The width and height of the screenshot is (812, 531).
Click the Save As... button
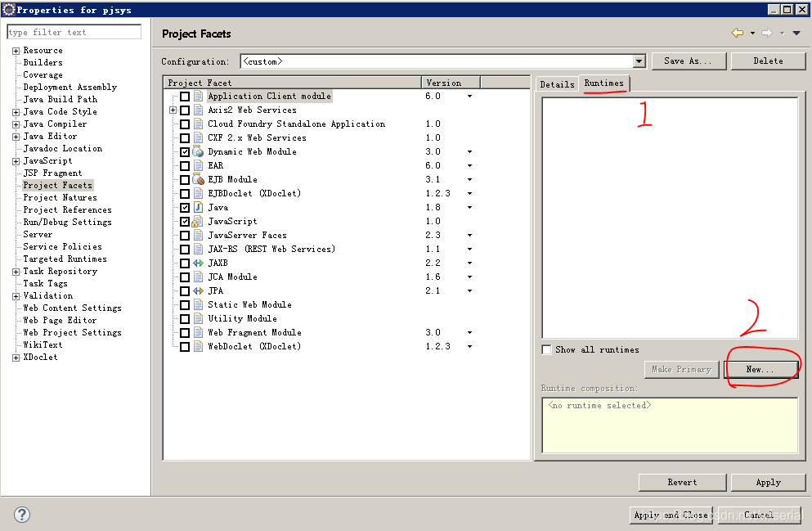tap(689, 61)
